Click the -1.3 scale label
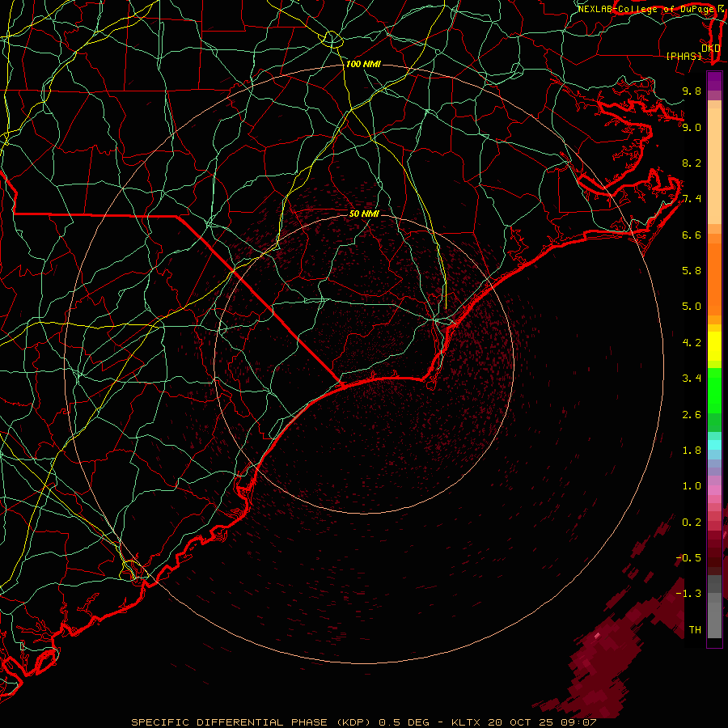This screenshot has width=728, height=728. (689, 594)
